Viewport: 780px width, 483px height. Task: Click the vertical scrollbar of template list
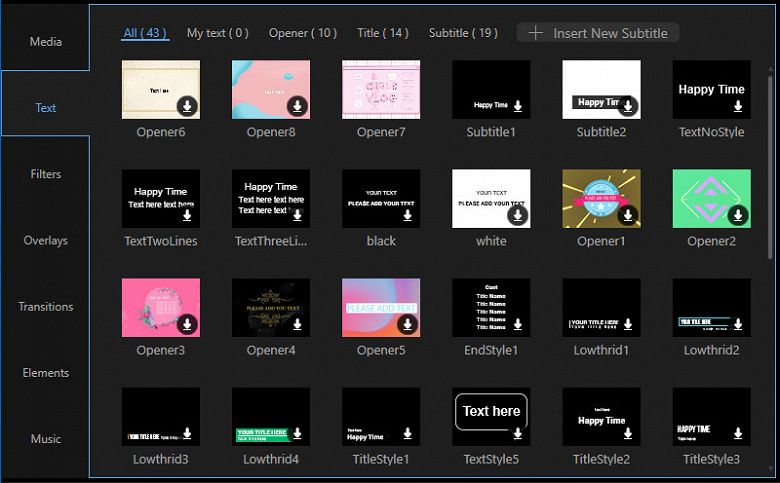tap(770, 167)
